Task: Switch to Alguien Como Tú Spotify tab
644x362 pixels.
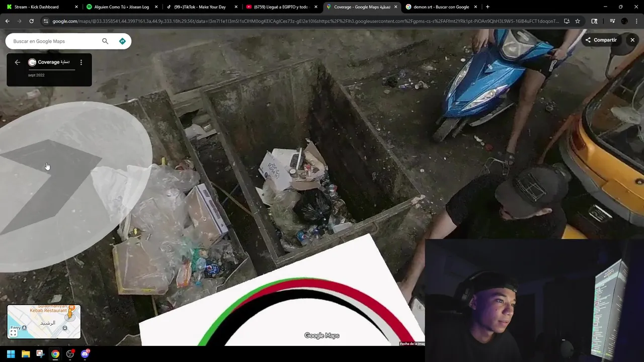Action: pyautogui.click(x=121, y=7)
